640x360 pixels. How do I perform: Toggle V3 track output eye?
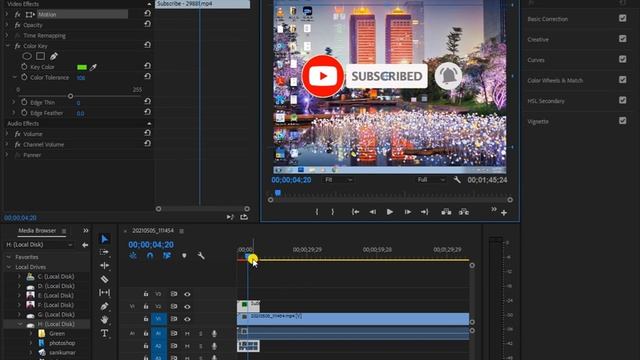[187, 294]
